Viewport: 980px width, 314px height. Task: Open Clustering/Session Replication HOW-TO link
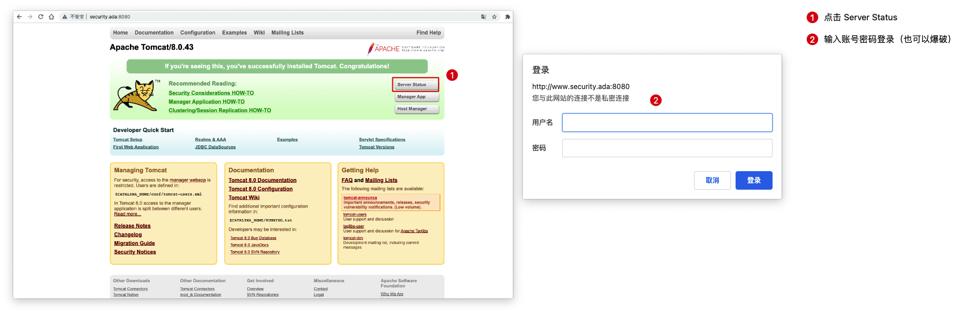click(220, 110)
